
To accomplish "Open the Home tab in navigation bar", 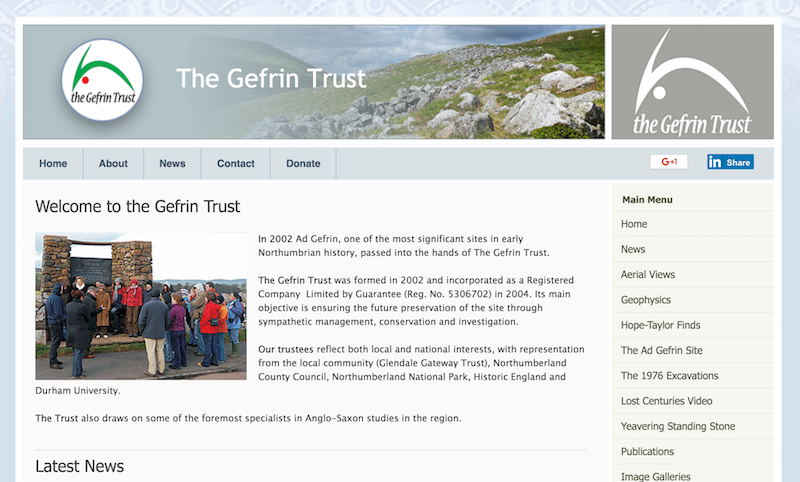I will [x=53, y=164].
